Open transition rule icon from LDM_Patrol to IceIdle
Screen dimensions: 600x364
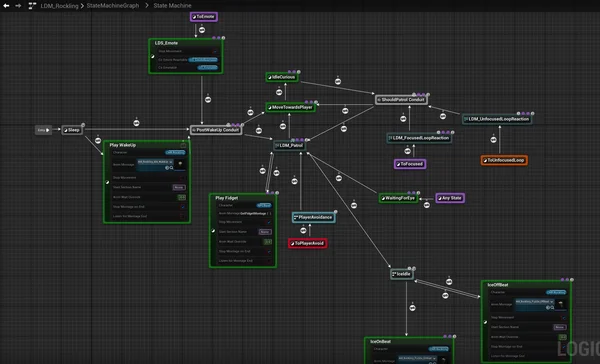pos(354,206)
